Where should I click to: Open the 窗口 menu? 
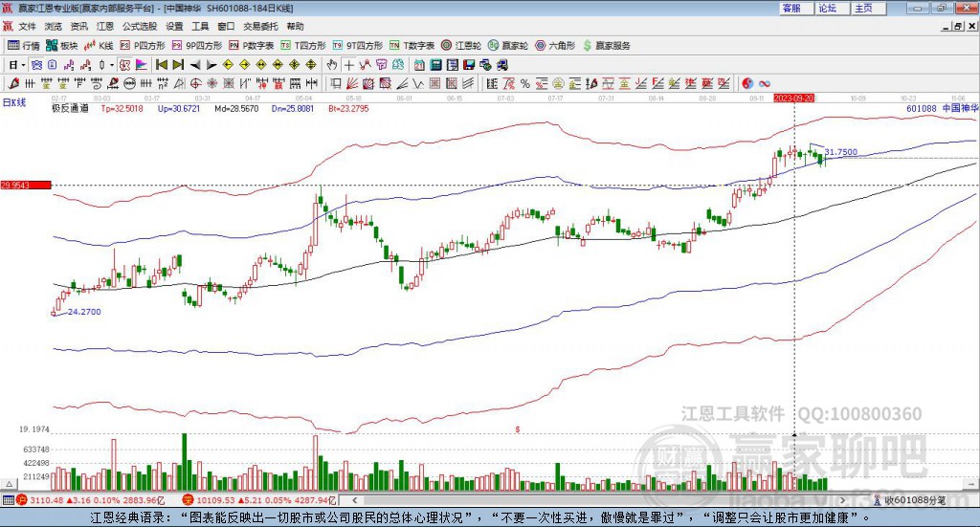226,26
